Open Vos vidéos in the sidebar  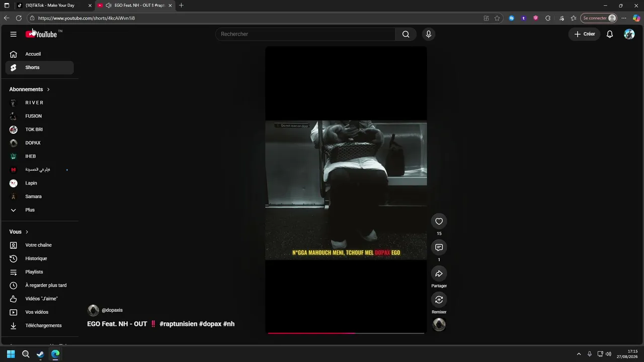click(39, 312)
